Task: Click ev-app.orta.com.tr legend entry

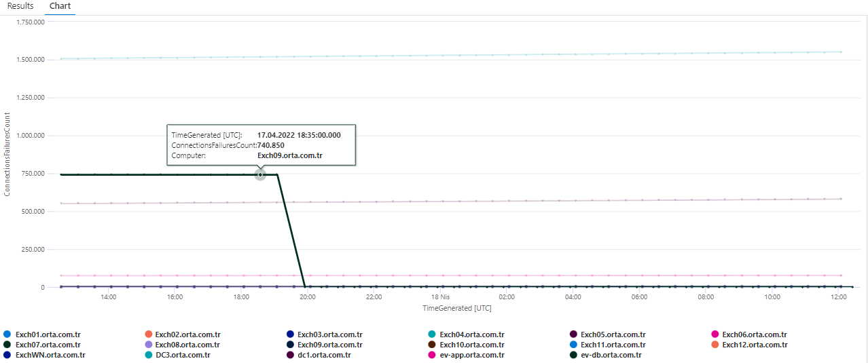Action: pyautogui.click(x=467, y=355)
